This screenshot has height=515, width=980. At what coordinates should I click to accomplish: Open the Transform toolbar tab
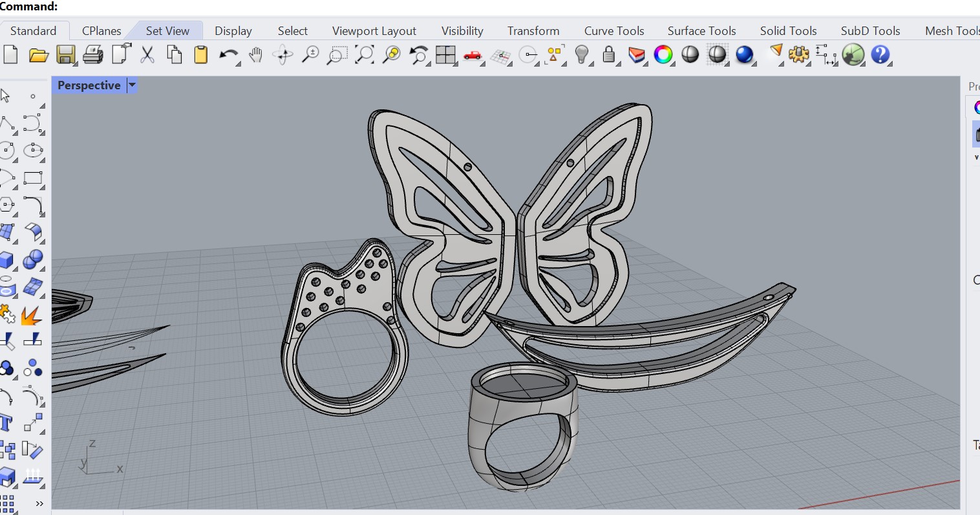point(533,30)
